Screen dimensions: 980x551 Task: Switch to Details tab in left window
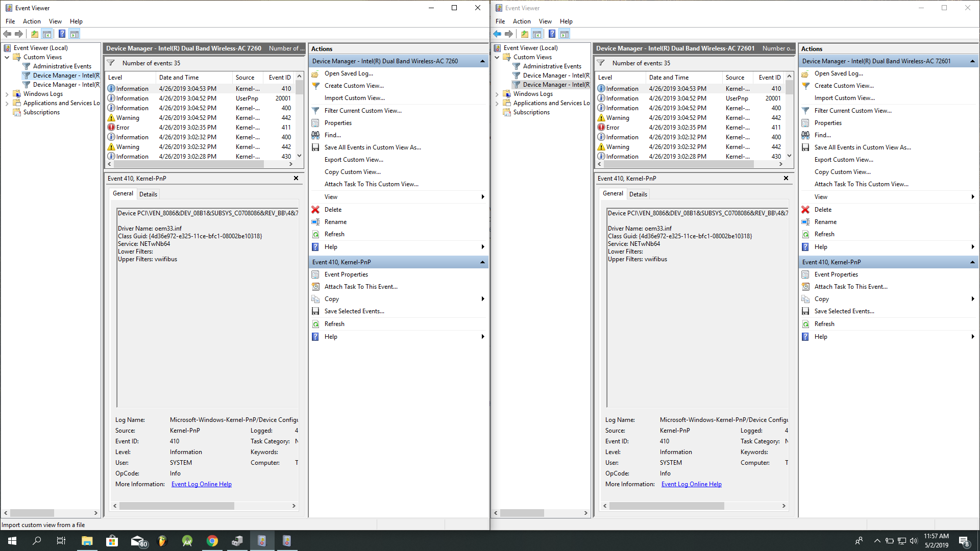pyautogui.click(x=148, y=194)
